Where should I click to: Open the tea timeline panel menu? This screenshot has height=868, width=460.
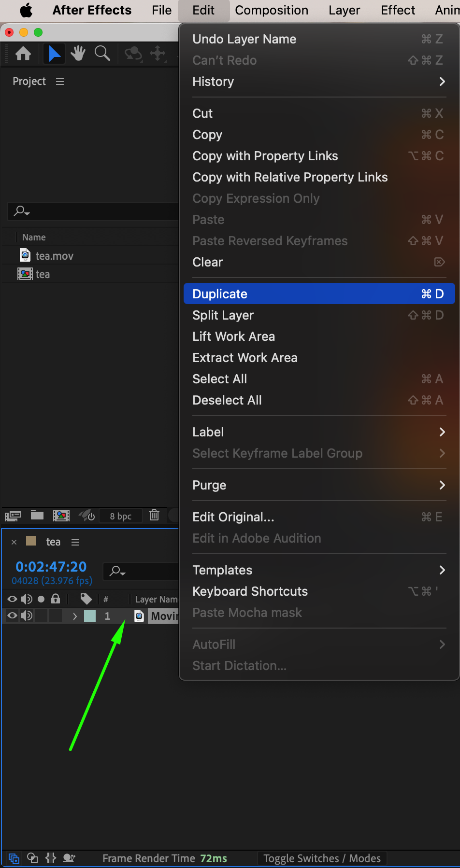coord(75,542)
